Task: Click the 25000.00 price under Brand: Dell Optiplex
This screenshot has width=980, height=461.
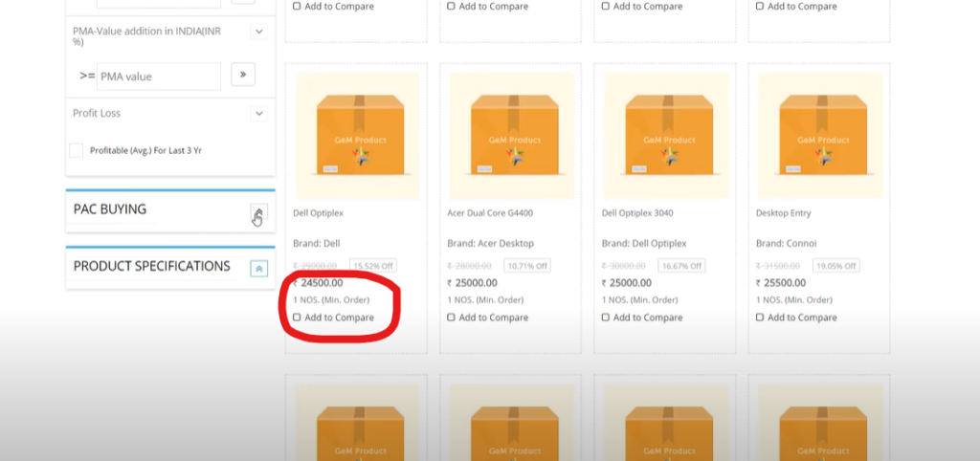Action: coord(626,283)
